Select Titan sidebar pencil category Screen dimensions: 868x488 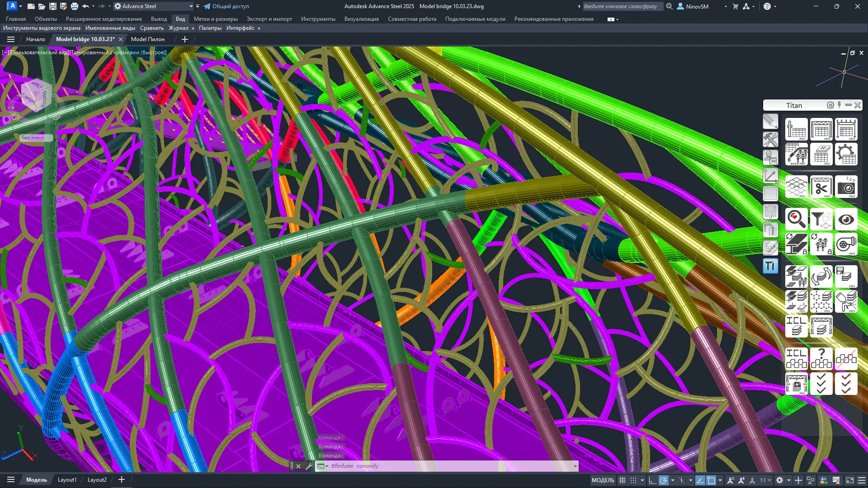tap(770, 121)
